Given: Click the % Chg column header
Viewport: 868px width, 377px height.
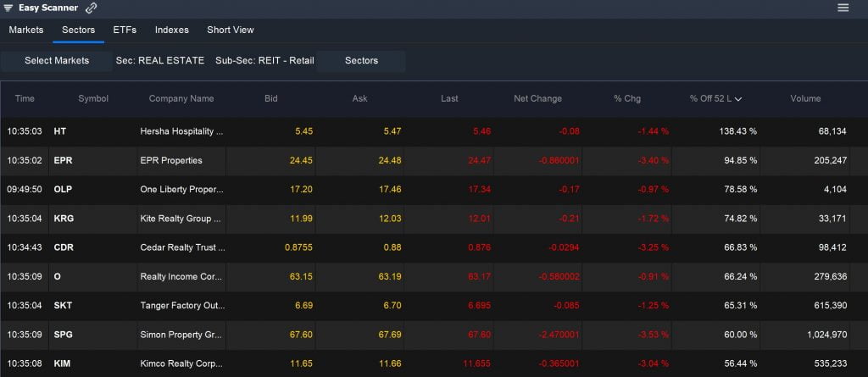Looking at the screenshot, I should pos(627,98).
